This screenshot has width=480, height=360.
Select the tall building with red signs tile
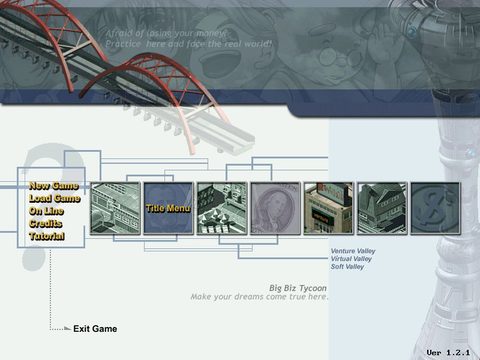pos(329,208)
